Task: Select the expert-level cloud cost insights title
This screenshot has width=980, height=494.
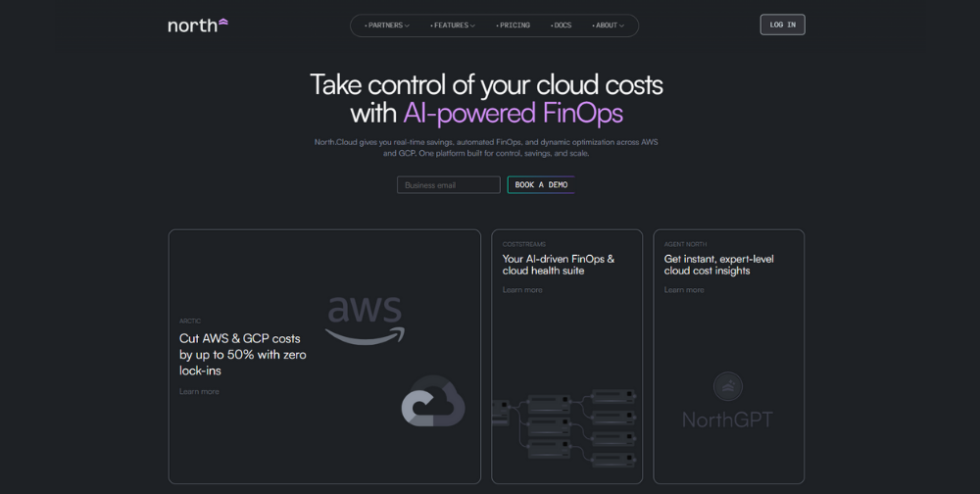Action: [718, 265]
